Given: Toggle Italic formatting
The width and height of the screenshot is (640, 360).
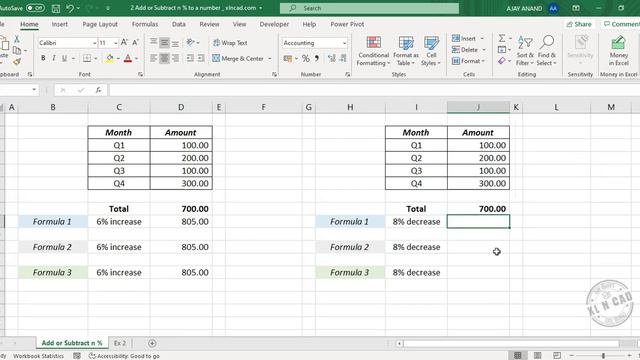Looking at the screenshot, I should click(x=53, y=58).
